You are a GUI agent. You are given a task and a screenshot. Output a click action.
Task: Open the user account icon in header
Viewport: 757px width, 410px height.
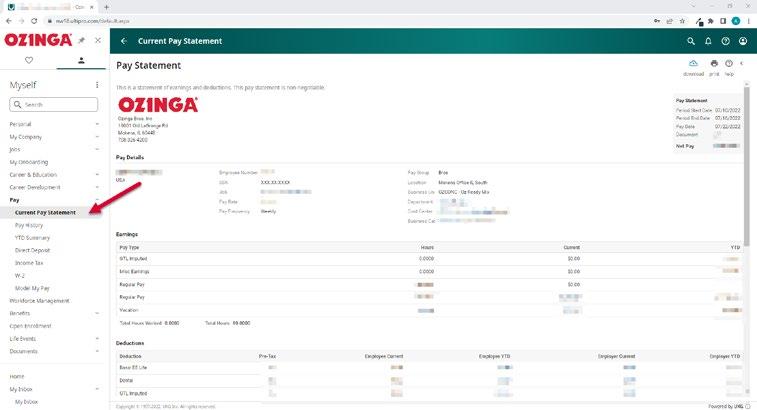tap(743, 41)
